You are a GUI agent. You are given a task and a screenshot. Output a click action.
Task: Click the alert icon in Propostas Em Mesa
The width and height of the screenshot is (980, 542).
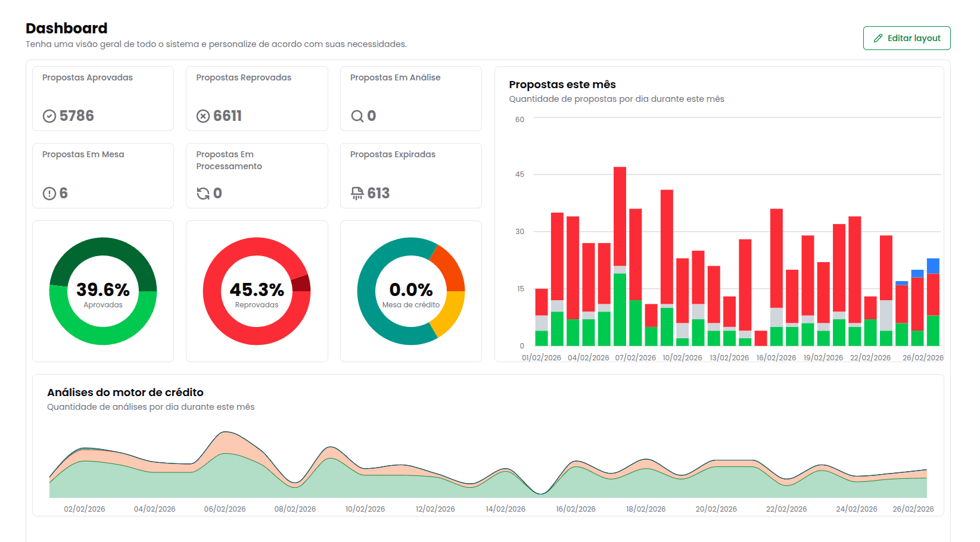tap(49, 194)
